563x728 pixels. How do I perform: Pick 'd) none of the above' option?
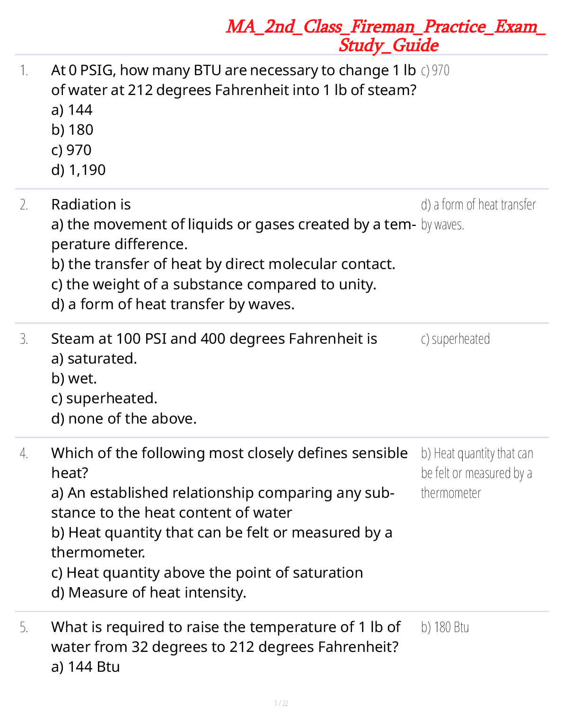pos(124,419)
